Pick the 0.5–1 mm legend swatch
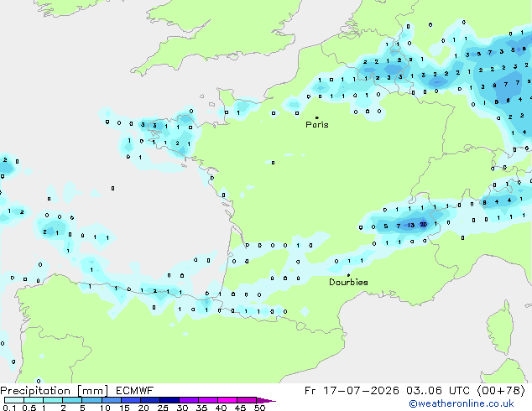 [34, 400]
